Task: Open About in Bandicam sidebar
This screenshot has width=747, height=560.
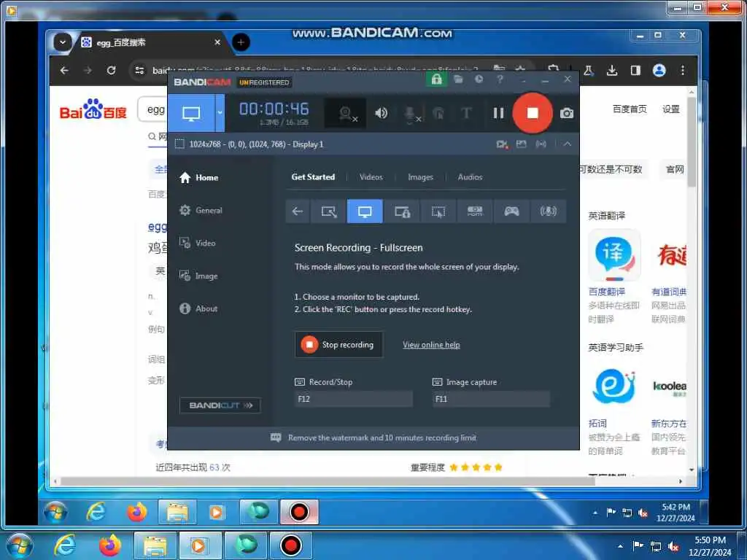Action: tap(198, 308)
